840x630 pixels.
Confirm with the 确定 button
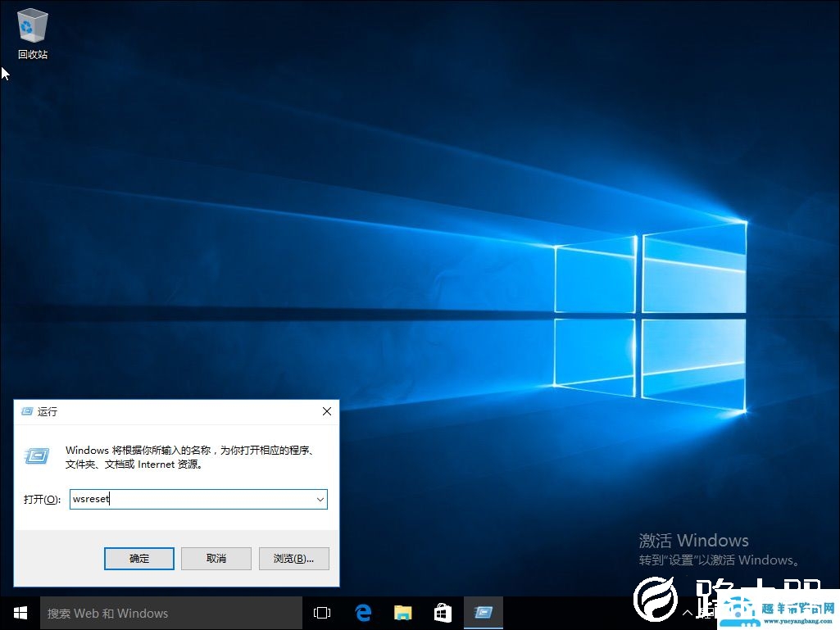[x=139, y=559]
